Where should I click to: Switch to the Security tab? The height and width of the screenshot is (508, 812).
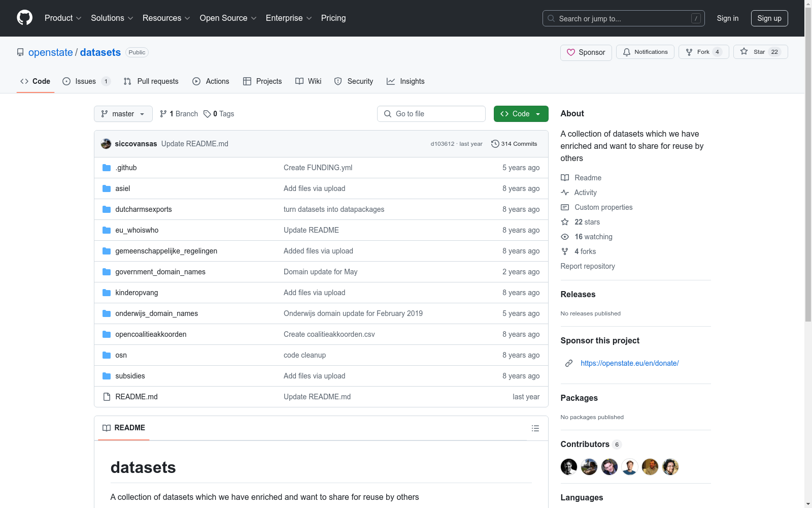[354, 81]
